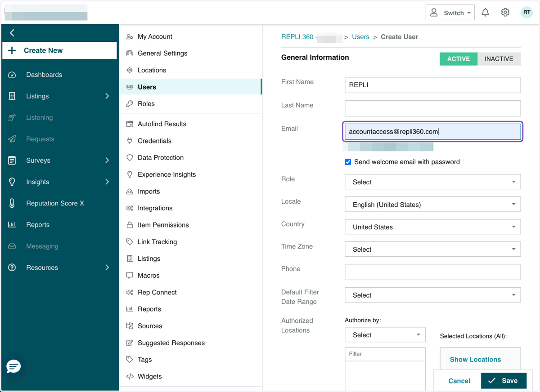
Task: Click the Phone input field
Action: click(433, 272)
